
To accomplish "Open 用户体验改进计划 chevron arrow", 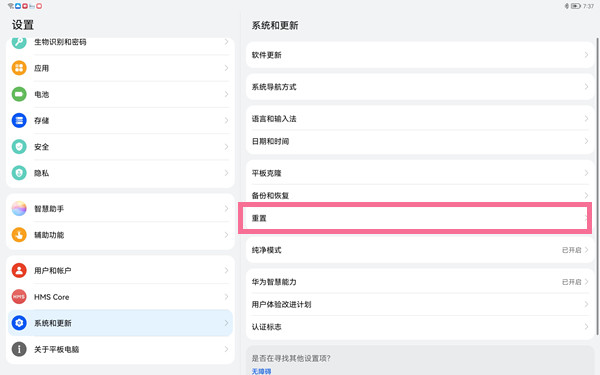I will pos(586,305).
